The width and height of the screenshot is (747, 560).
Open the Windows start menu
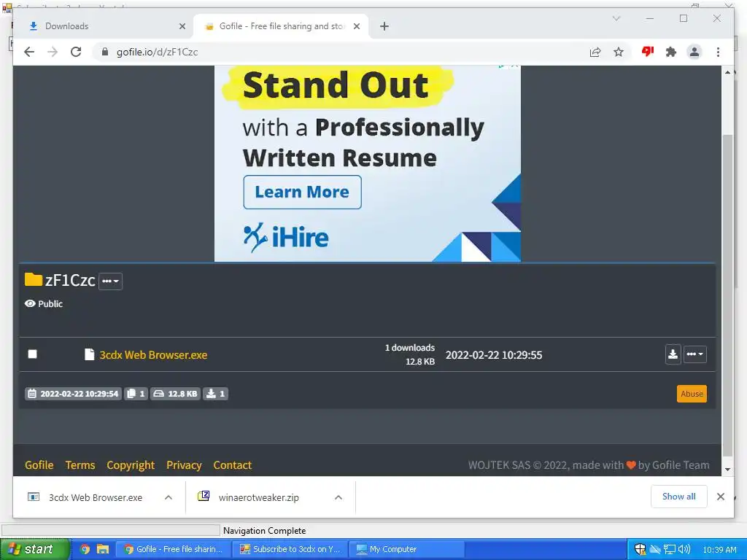click(35, 549)
